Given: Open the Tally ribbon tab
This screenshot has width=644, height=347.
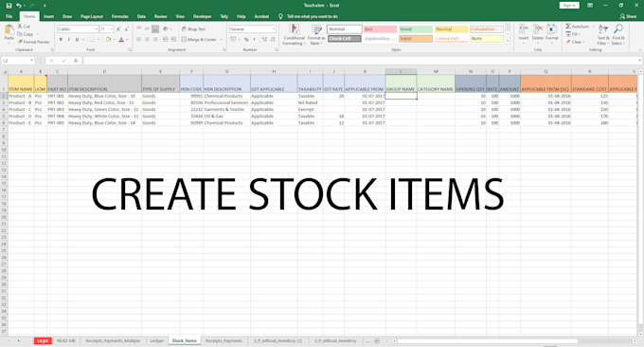Looking at the screenshot, I should click(224, 16).
